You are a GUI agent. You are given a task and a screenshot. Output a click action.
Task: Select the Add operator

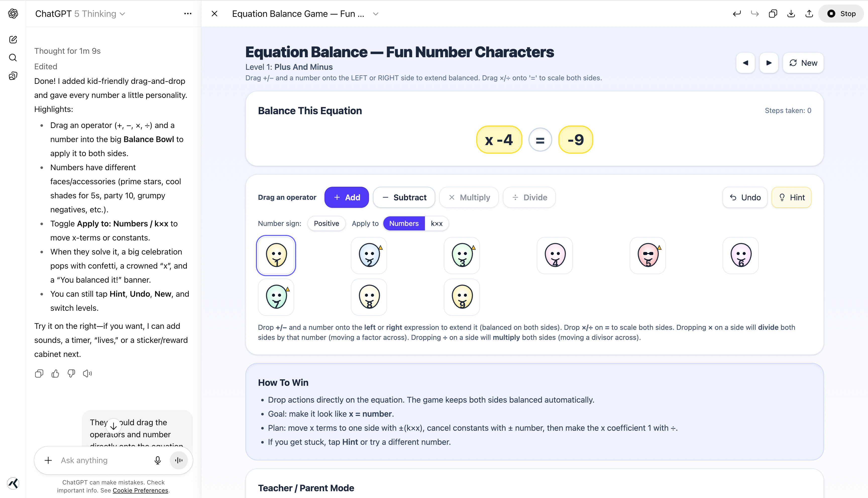click(346, 197)
